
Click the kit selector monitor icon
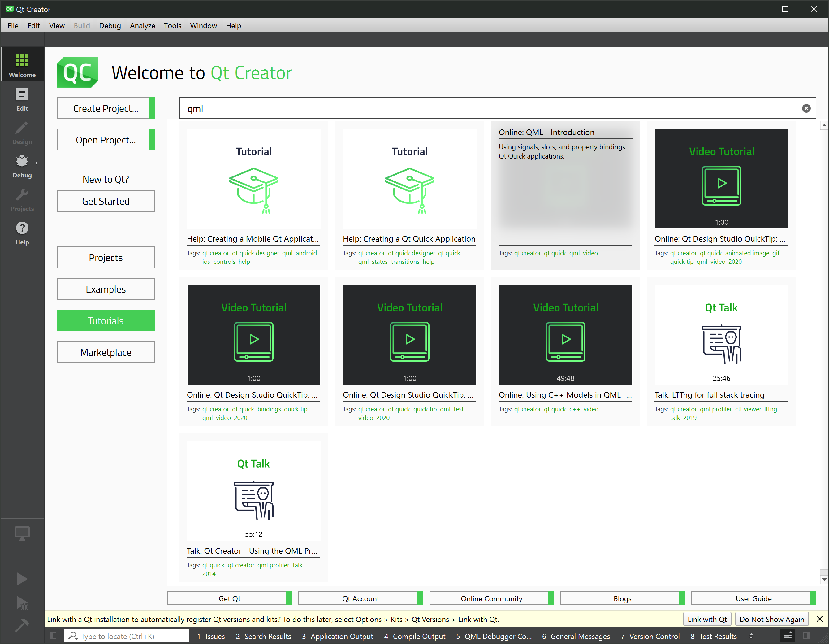click(22, 533)
